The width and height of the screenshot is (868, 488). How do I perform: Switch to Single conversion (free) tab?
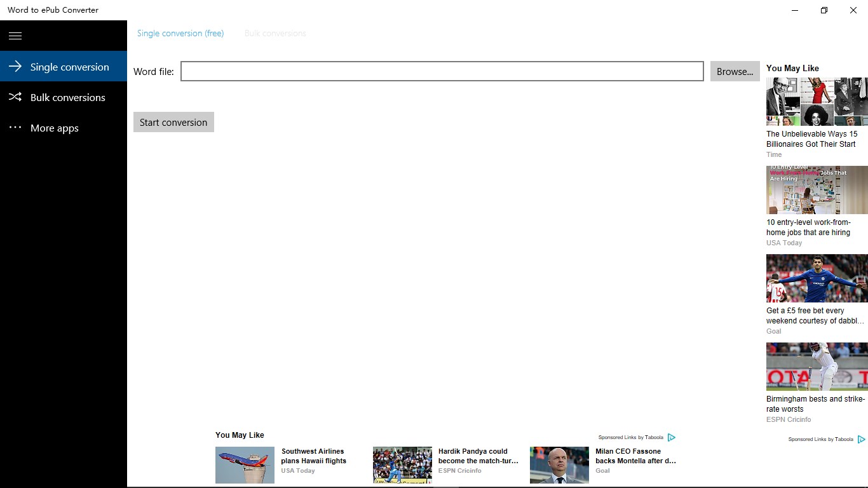[x=180, y=33]
